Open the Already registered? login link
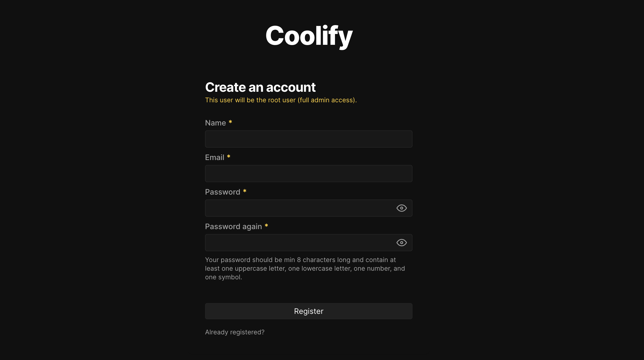644x360 pixels. tap(234, 332)
